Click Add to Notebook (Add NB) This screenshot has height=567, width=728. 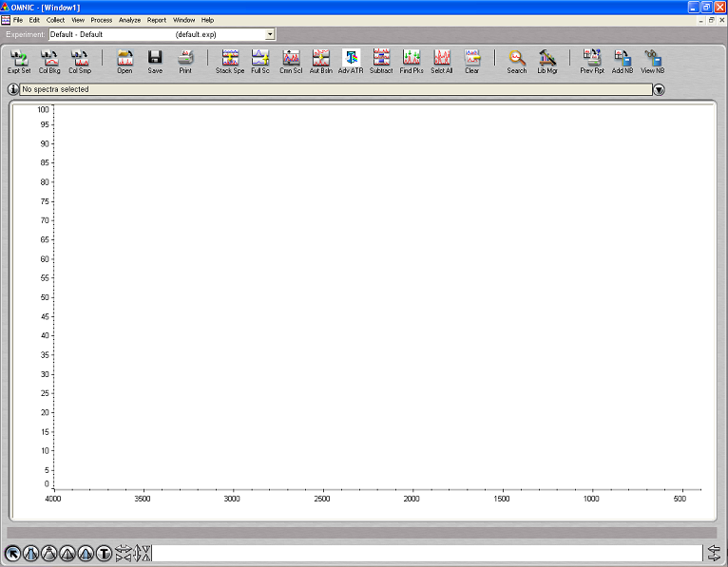[623, 61]
